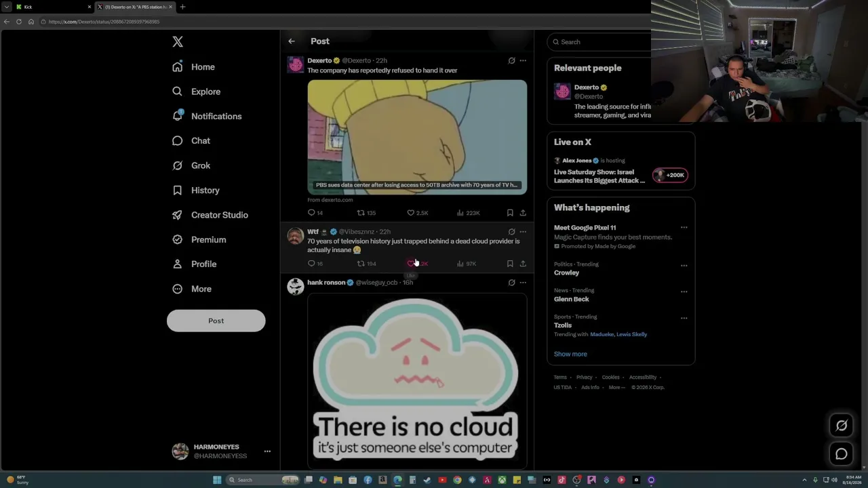Open Dexerto in Relevant people
The image size is (868, 488).
pyautogui.click(x=587, y=87)
